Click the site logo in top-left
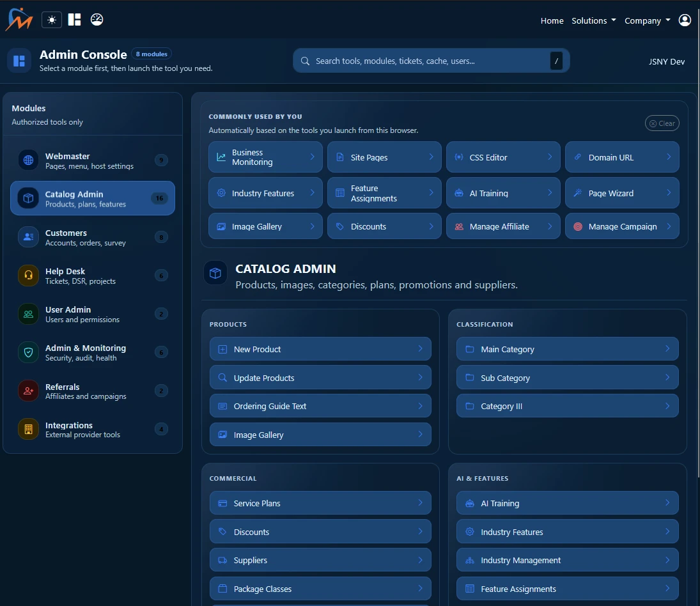700x606 pixels. tap(19, 20)
